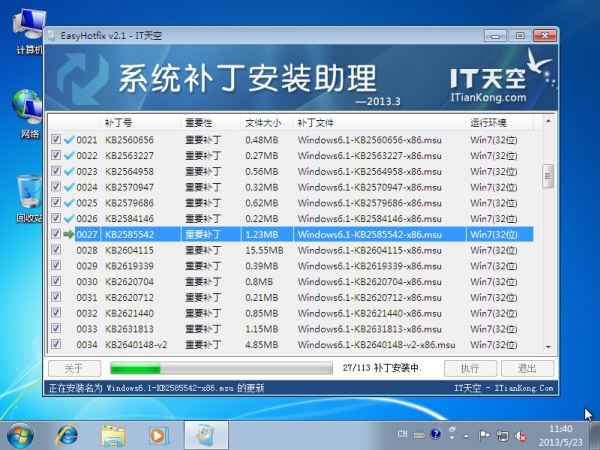The image size is (600, 450).
Task: Click the scrollbar down arrow
Action: pyautogui.click(x=548, y=347)
